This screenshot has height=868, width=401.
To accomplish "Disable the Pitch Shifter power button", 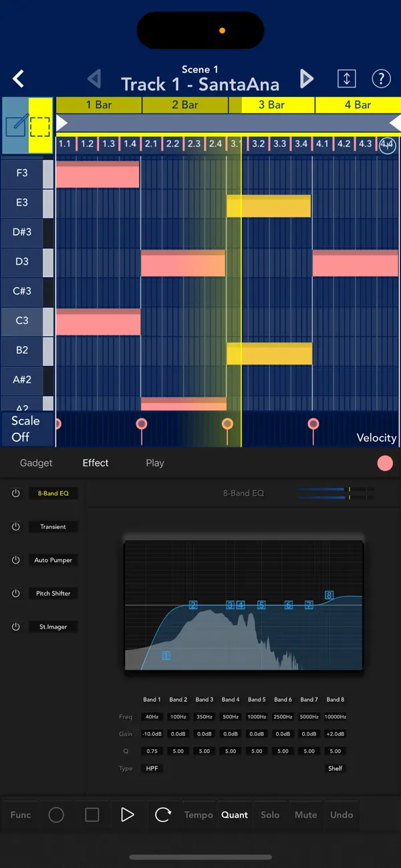I will [16, 593].
